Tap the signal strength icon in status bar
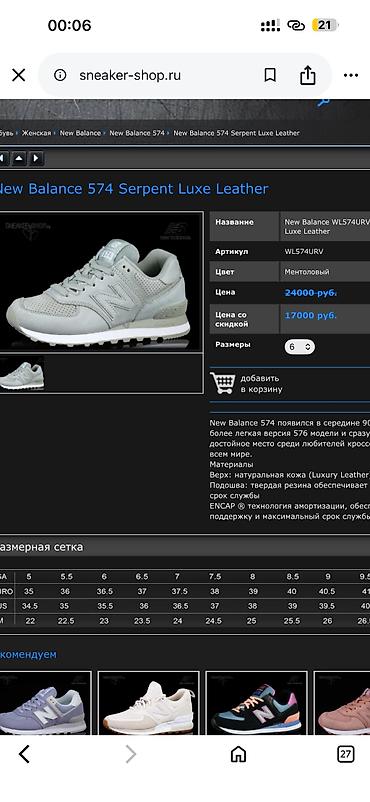This screenshot has height=802, width=370. tap(270, 26)
